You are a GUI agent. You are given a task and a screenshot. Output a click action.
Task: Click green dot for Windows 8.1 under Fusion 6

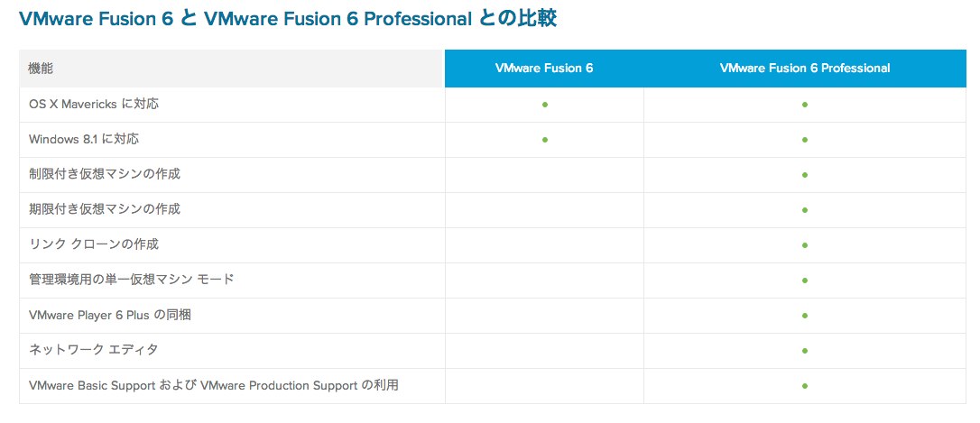click(x=545, y=139)
